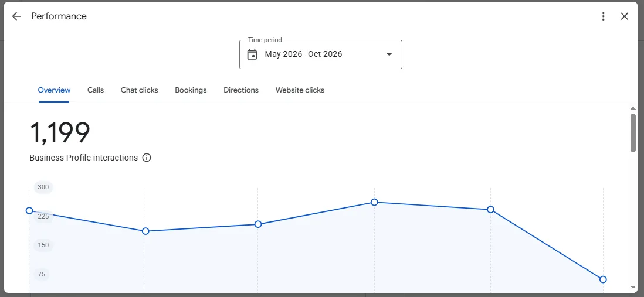Open the Chat clicks tab
This screenshot has height=297, width=644.
pos(139,90)
